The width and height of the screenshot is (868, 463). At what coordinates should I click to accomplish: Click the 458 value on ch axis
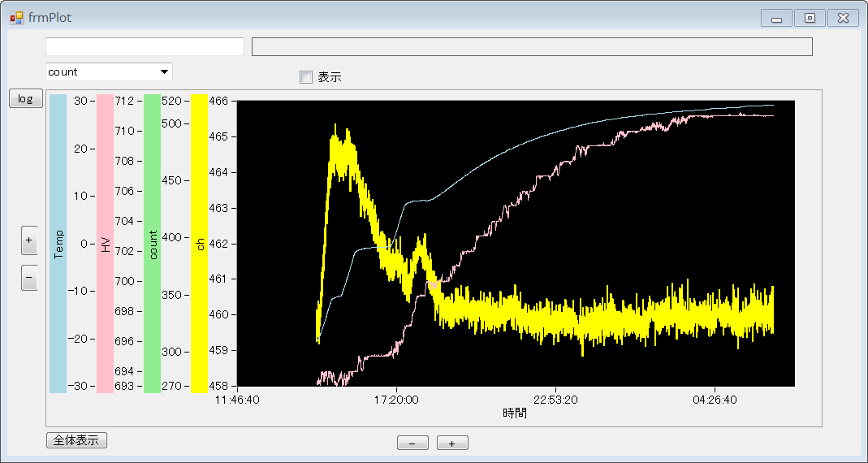click(x=218, y=386)
